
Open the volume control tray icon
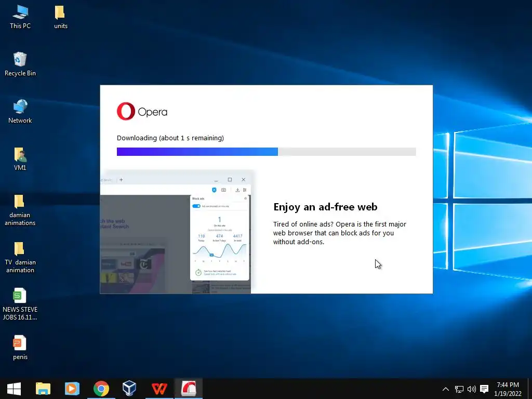coord(472,389)
